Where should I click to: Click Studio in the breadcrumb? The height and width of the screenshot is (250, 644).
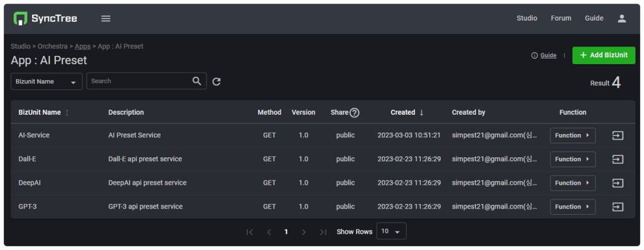[x=21, y=47]
